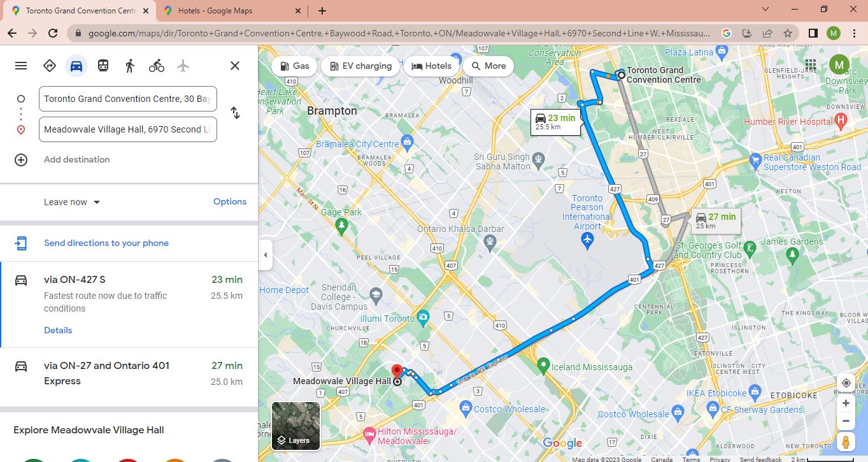This screenshot has width=868, height=462.
Task: Select transit travel mode
Action: (103, 66)
